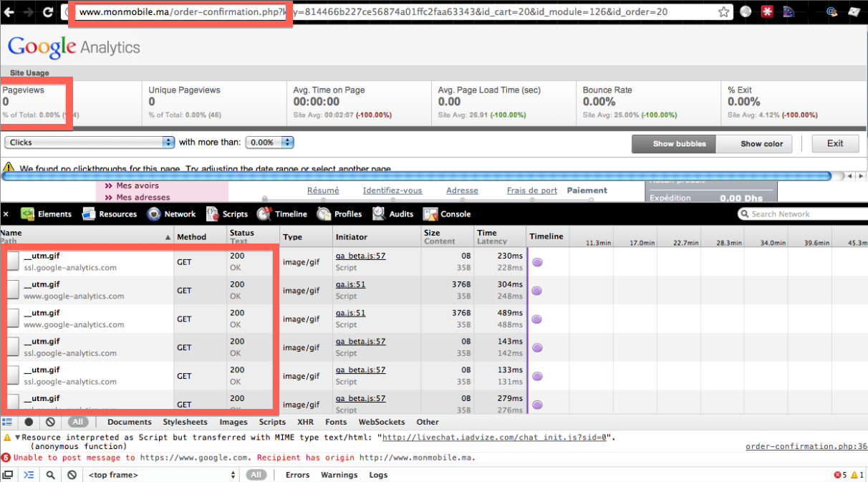
Task: Open the Console panel tab
Action: point(447,214)
